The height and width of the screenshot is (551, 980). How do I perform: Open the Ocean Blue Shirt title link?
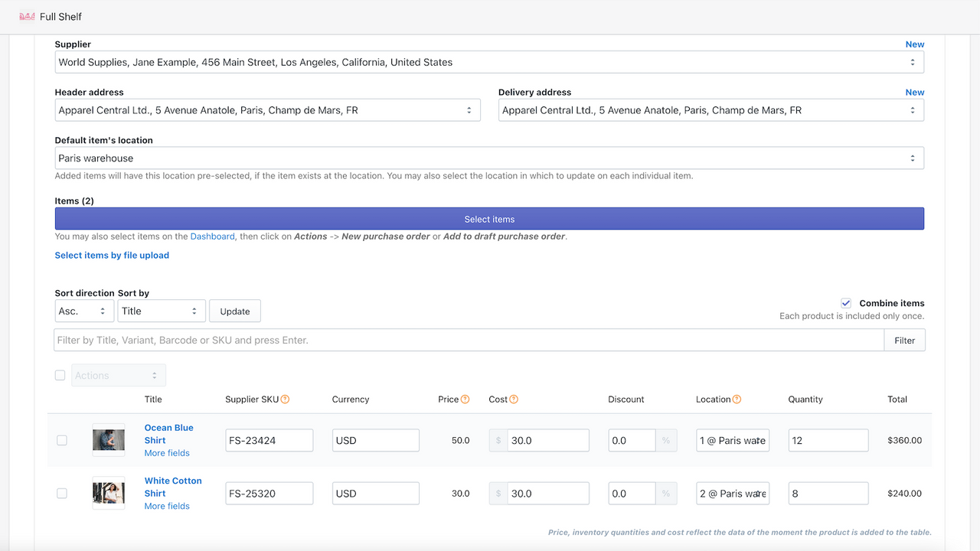168,434
